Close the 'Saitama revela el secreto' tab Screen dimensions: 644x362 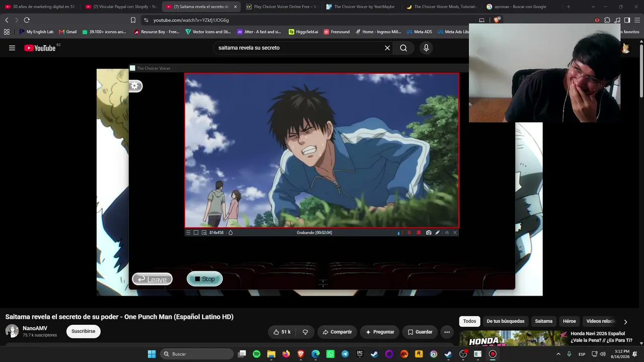click(x=235, y=7)
